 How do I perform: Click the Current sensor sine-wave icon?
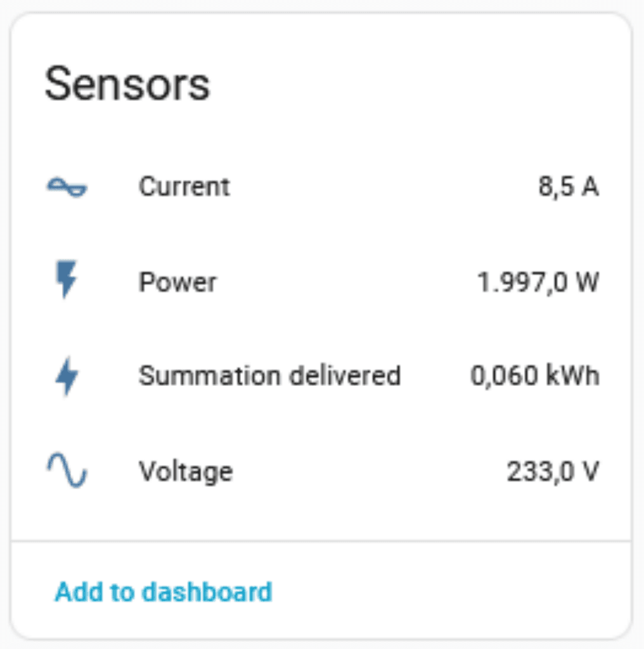(x=65, y=186)
